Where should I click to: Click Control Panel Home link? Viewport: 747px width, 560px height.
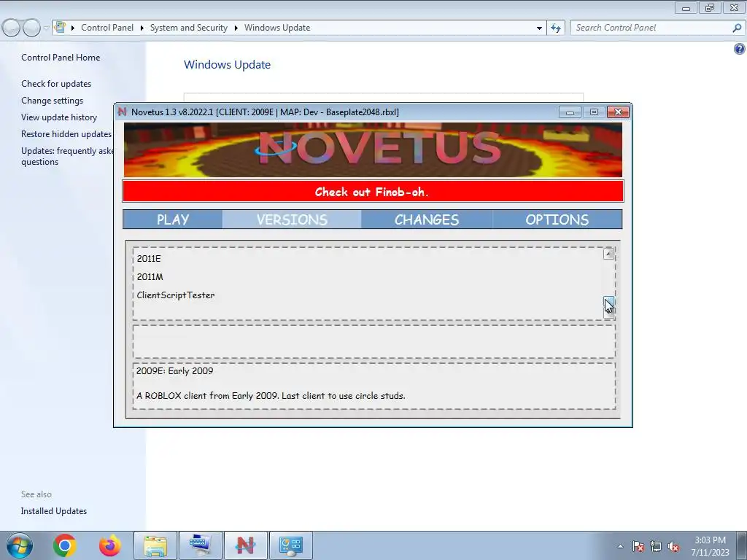pyautogui.click(x=61, y=58)
